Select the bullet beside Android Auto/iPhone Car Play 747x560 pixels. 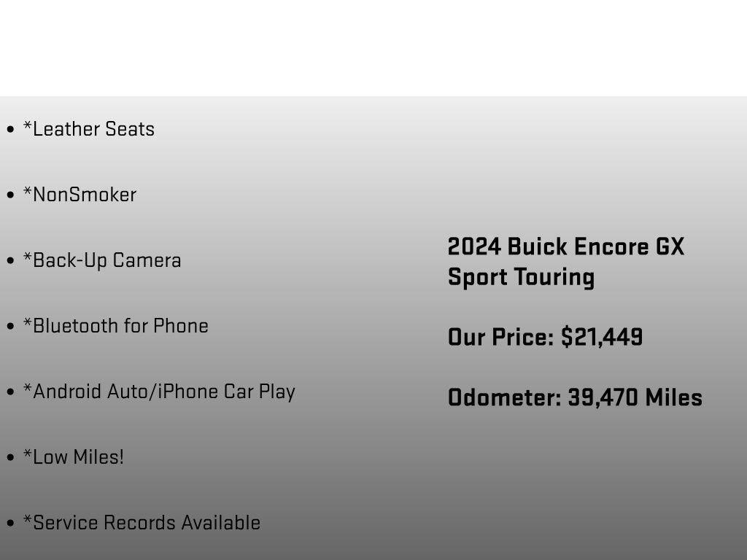coord(10,392)
